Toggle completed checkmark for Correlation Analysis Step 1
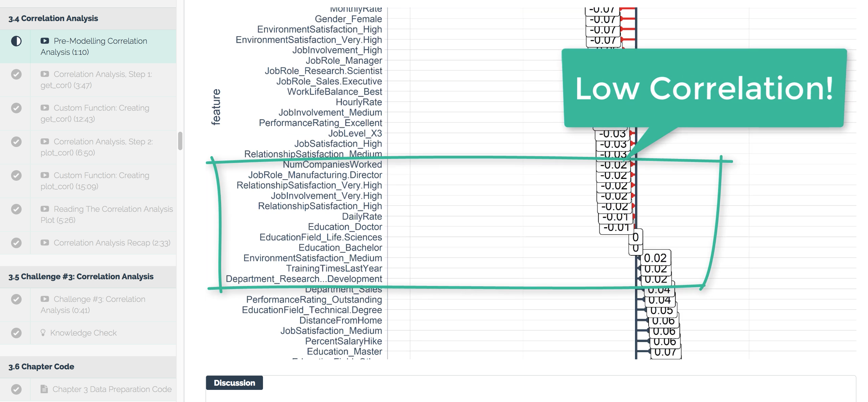The height and width of the screenshot is (402, 868). pos(16,74)
